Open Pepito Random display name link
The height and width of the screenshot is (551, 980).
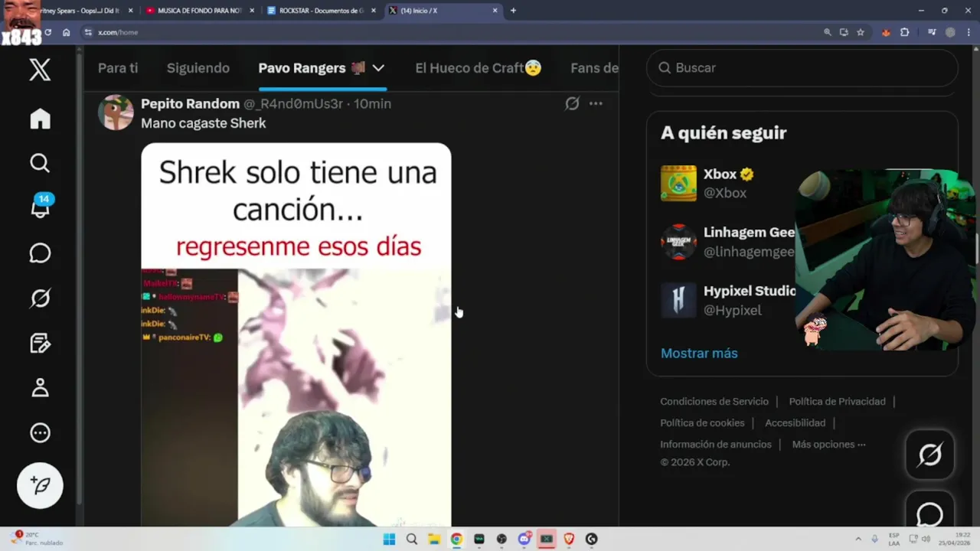pos(190,103)
